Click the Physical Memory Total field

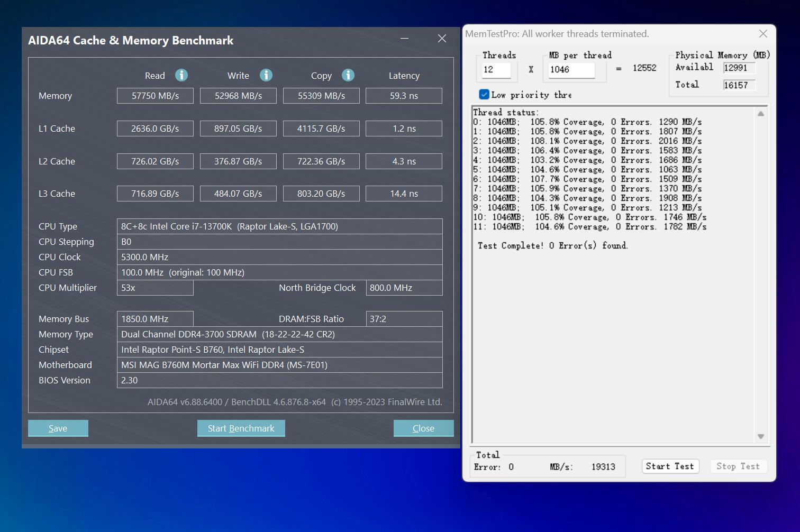pyautogui.click(x=739, y=85)
